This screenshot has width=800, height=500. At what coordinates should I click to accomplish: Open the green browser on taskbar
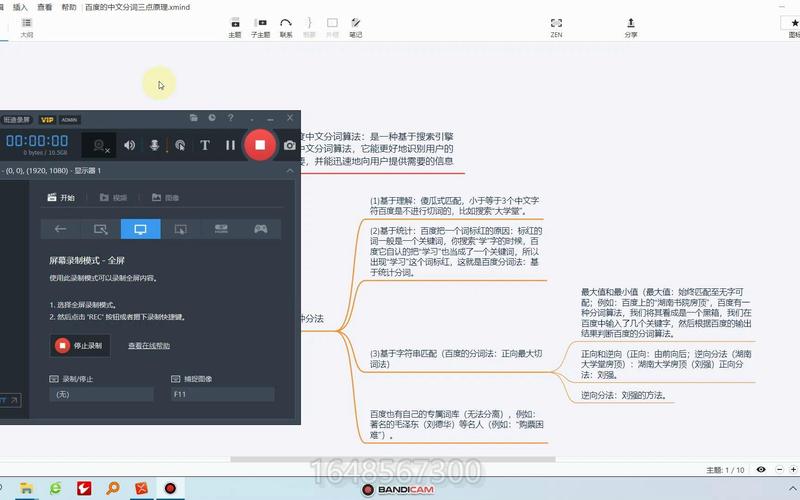tap(55, 488)
